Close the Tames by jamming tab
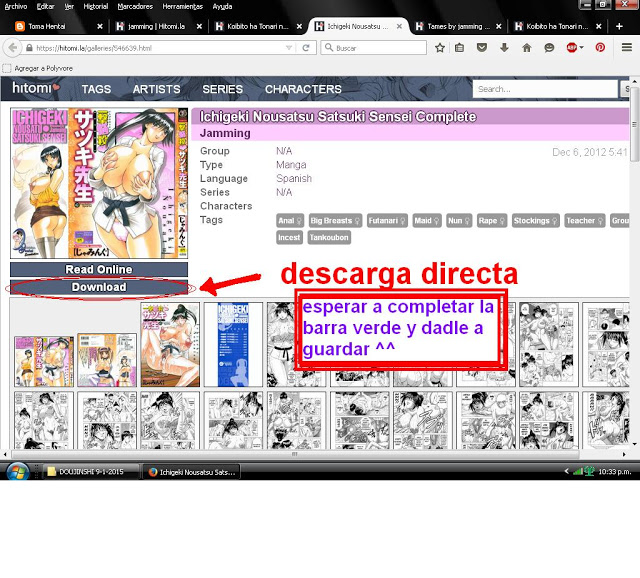640x578 pixels. point(498,26)
